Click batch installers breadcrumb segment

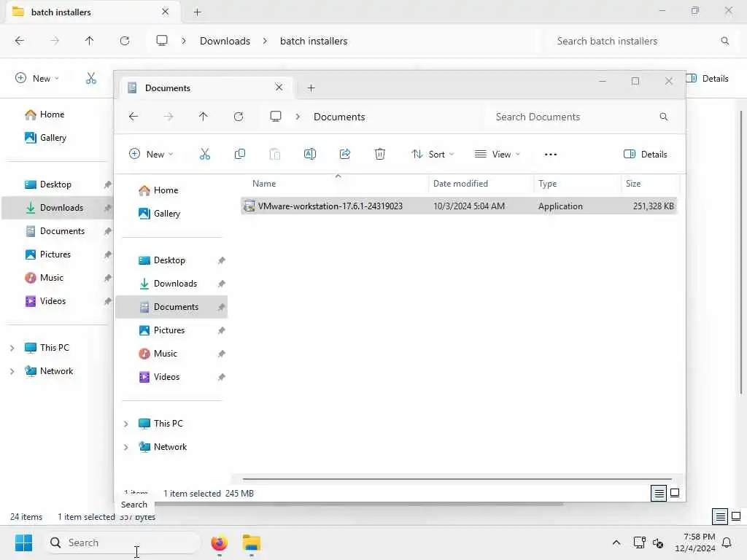[314, 41]
